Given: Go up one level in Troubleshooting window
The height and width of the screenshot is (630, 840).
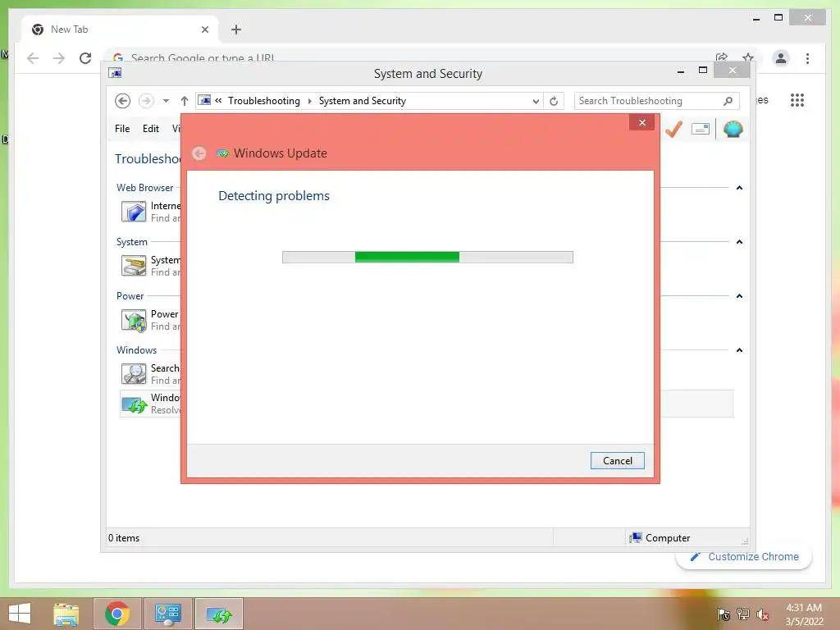Looking at the screenshot, I should tap(185, 101).
